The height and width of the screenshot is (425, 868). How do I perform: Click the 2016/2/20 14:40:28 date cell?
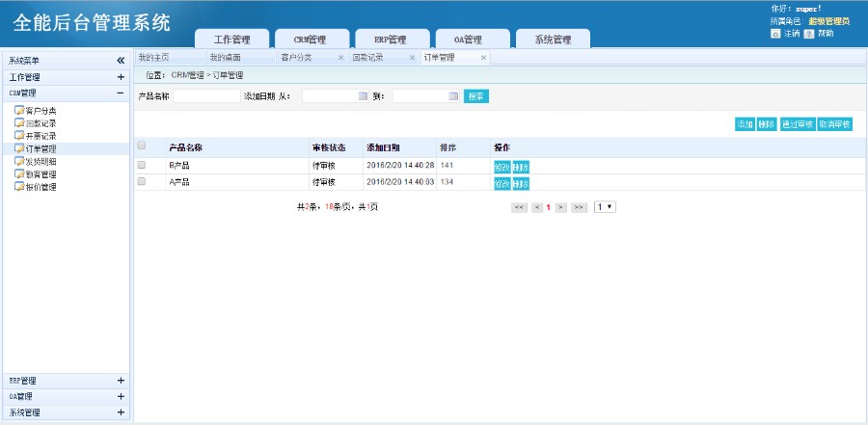400,166
